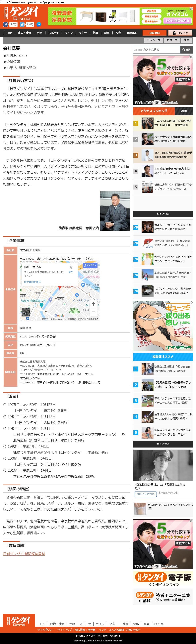Click the 紙面 button
This screenshot has width=196, height=644.
coord(187,40)
